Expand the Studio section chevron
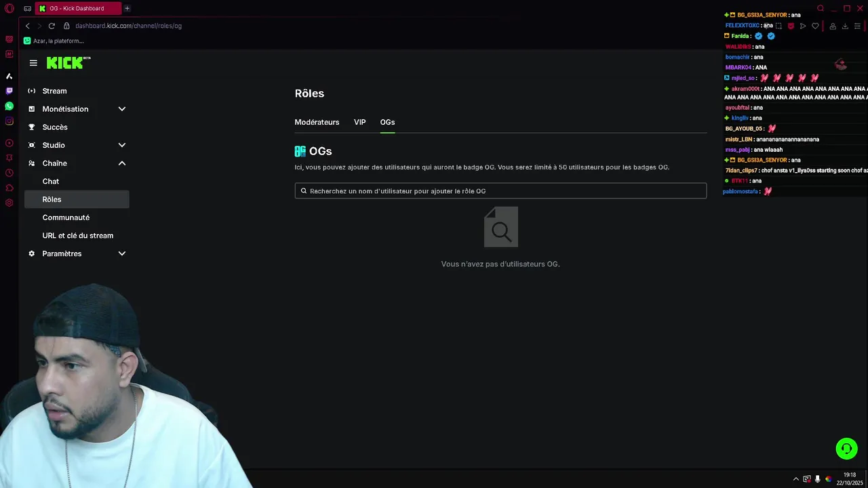This screenshot has width=868, height=488. coord(122,145)
